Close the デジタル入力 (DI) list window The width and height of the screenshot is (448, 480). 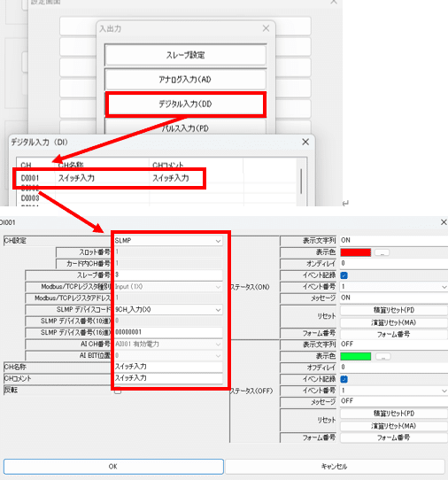(x=305, y=142)
